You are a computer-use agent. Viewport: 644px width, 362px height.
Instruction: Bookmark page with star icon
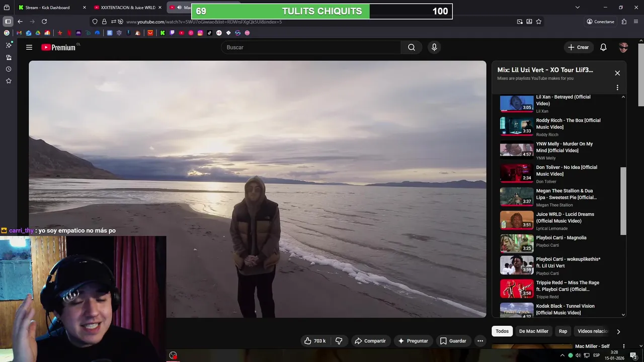539,22
